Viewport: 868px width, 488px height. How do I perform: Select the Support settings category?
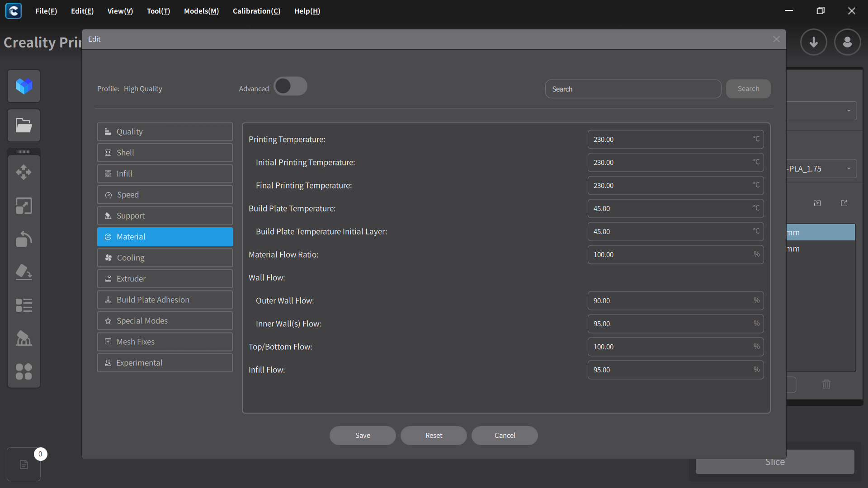(x=165, y=216)
